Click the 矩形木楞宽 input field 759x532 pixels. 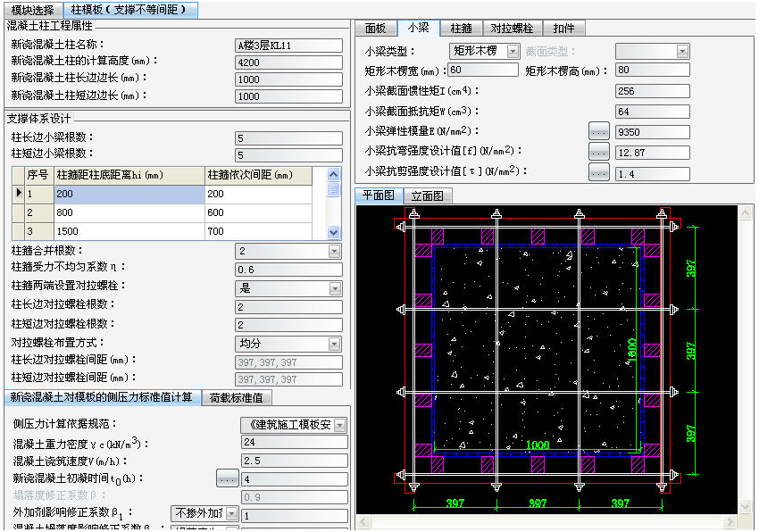(x=482, y=71)
